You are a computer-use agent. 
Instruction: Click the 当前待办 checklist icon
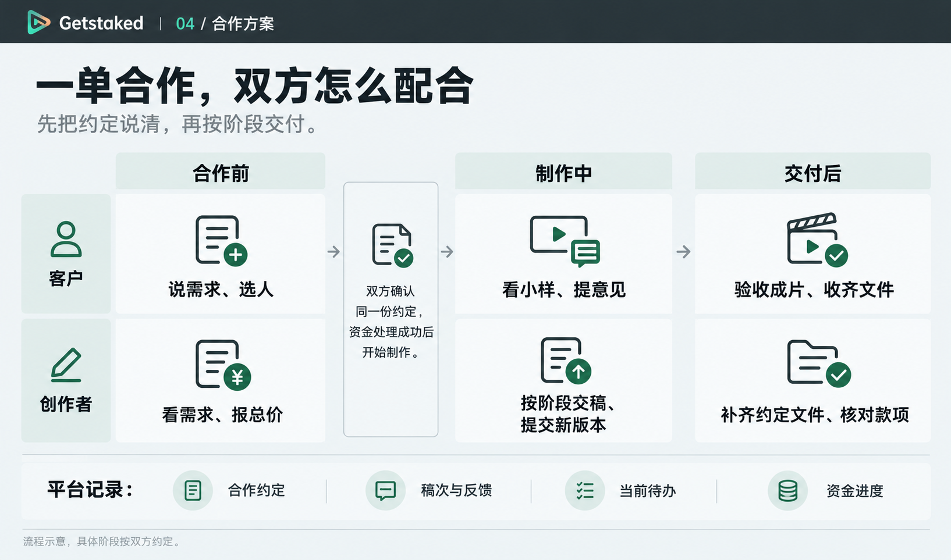[x=585, y=490]
